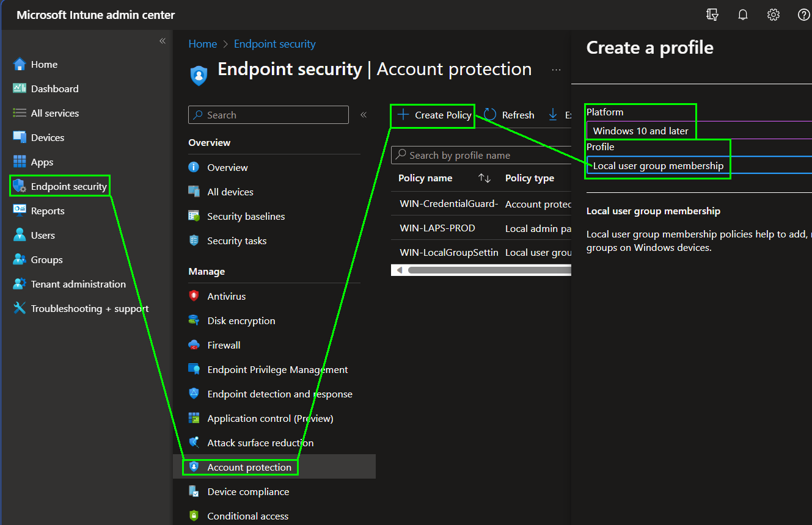Open the Profile dropdown
The height and width of the screenshot is (525, 812).
[x=697, y=165]
